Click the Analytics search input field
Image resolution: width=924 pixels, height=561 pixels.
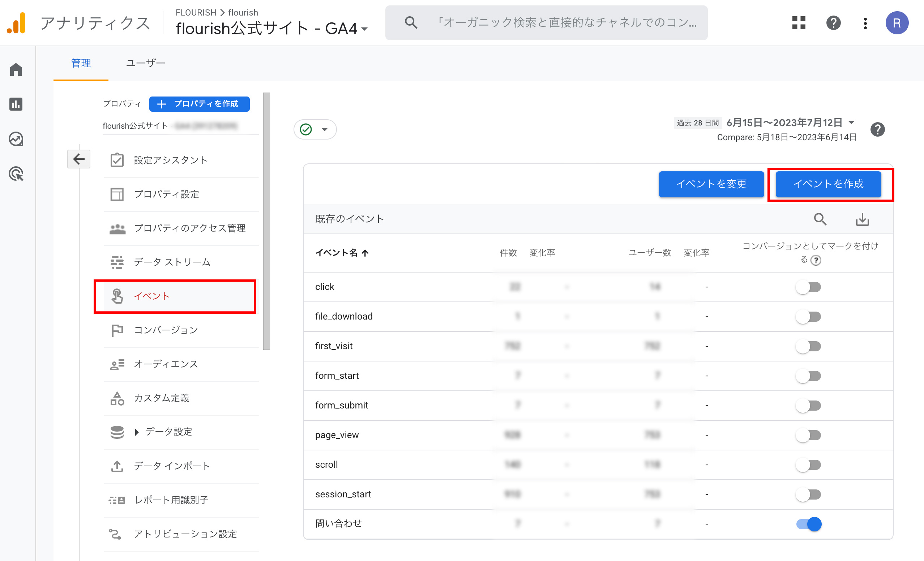[x=546, y=22]
